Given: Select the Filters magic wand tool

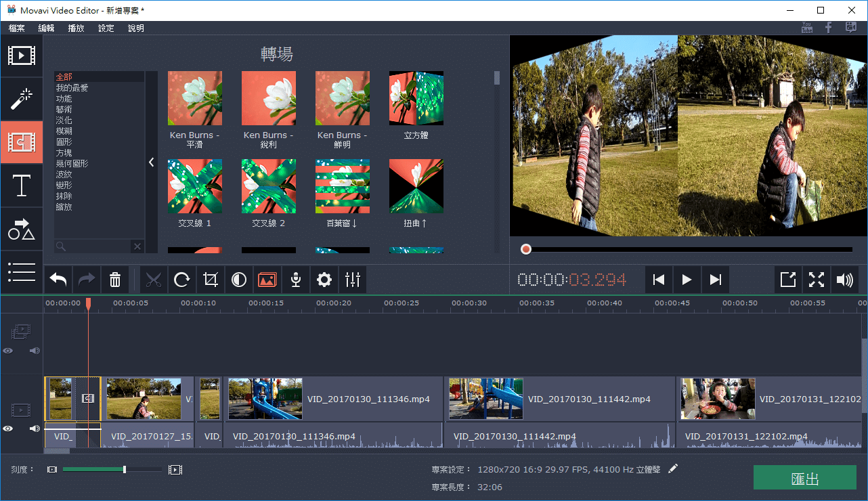Looking at the screenshot, I should click(22, 98).
